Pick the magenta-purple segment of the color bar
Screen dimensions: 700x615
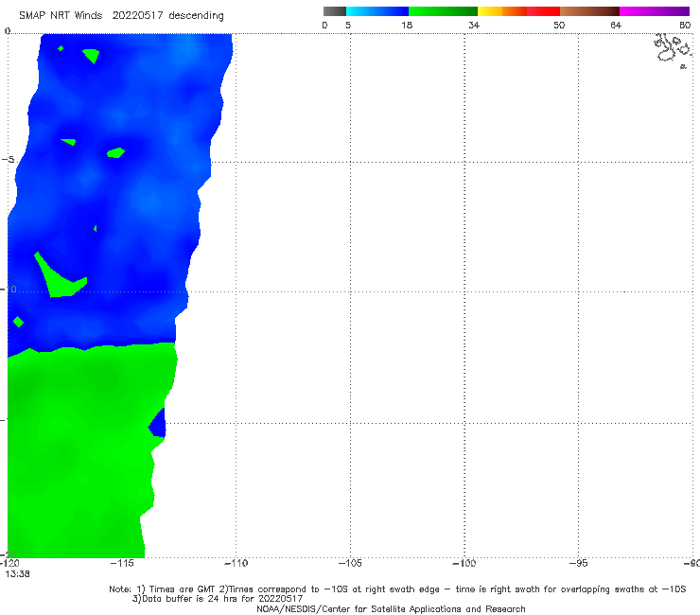(655, 11)
